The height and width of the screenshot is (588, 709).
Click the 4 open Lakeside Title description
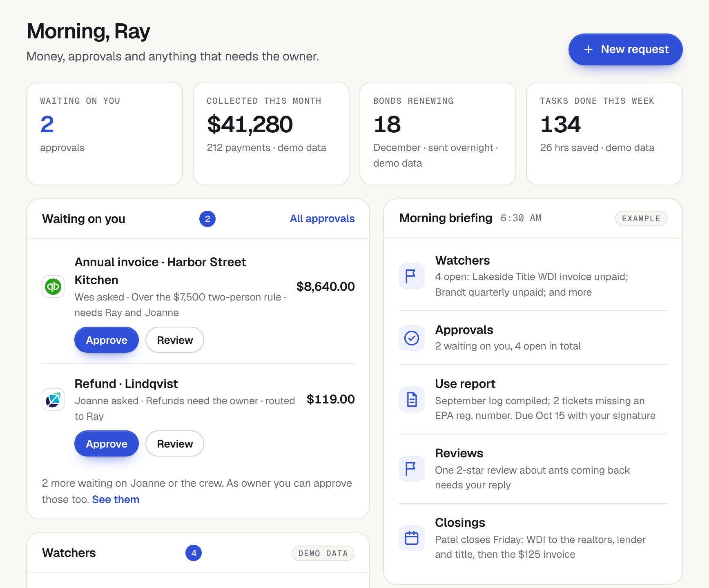click(x=531, y=285)
